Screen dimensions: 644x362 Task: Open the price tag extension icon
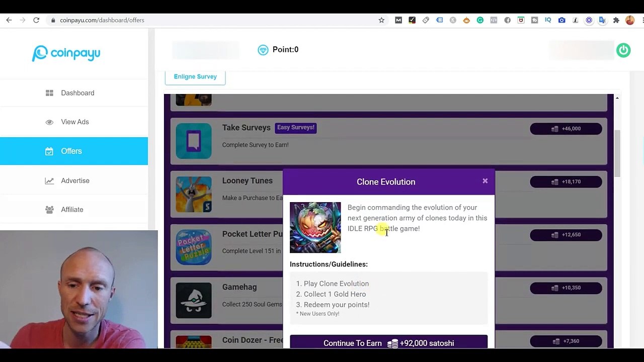coord(426,20)
